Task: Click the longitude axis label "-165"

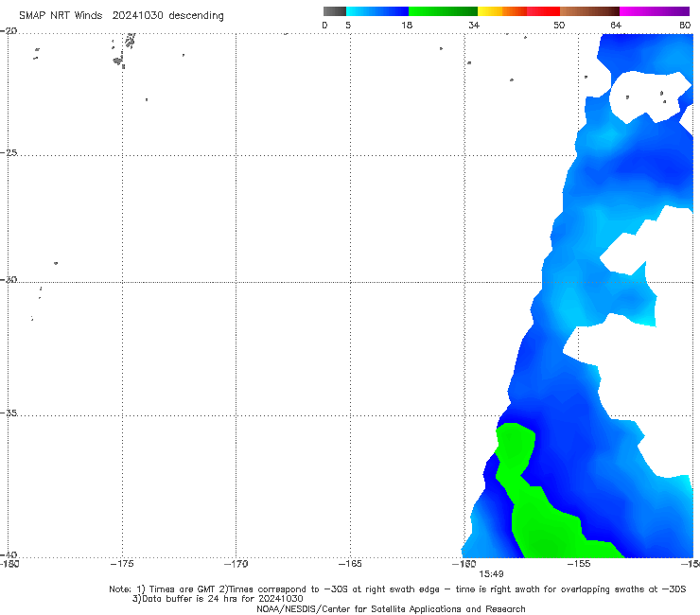Action: [x=350, y=564]
